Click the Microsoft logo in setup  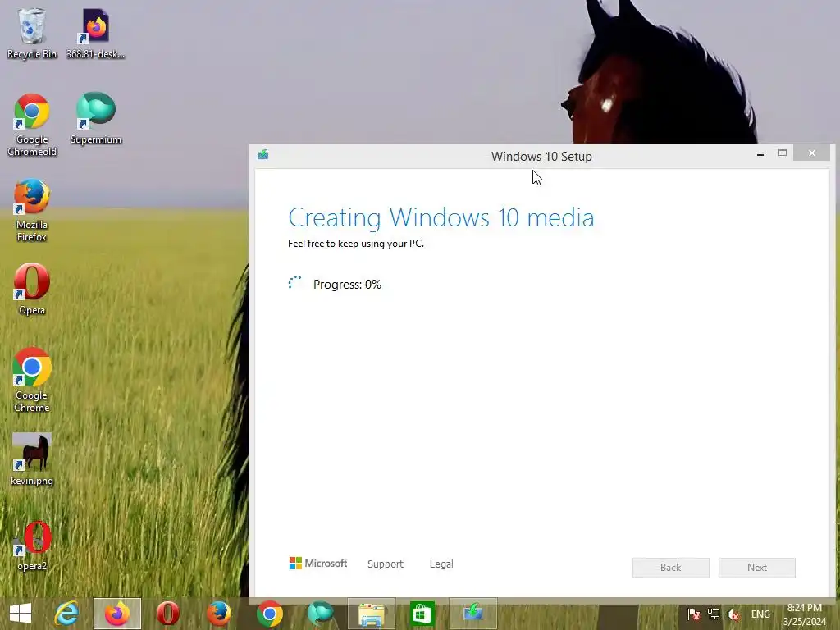[x=318, y=564]
